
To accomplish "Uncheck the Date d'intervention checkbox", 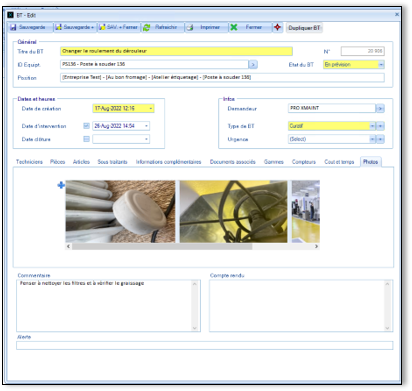I will click(x=86, y=126).
